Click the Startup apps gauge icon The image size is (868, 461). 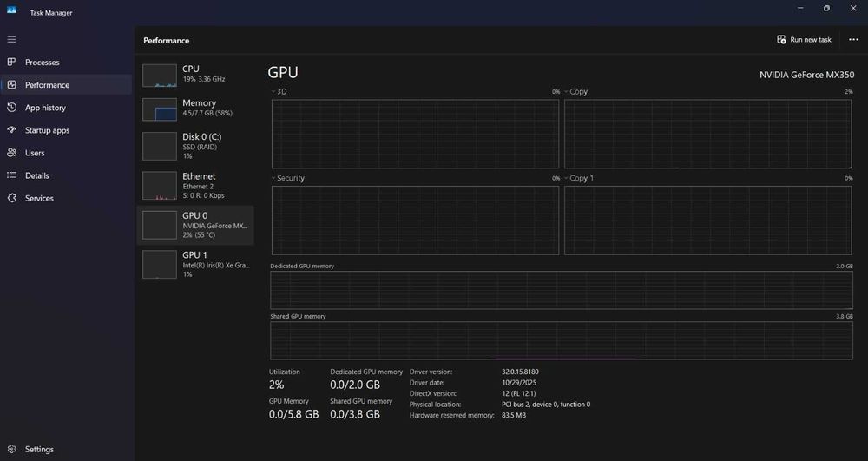pos(11,130)
